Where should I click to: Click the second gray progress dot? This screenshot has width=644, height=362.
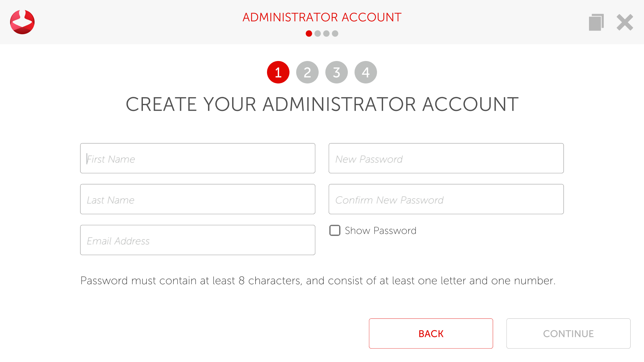point(318,34)
